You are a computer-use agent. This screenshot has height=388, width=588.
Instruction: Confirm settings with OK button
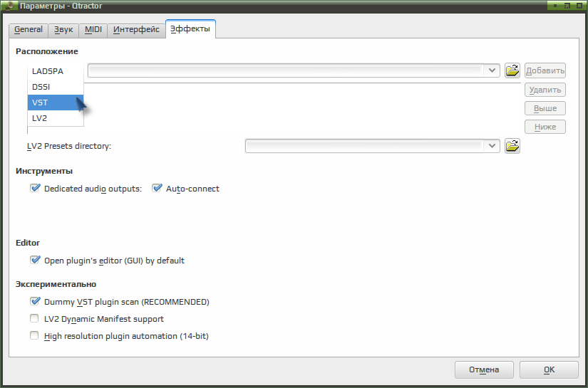point(549,369)
